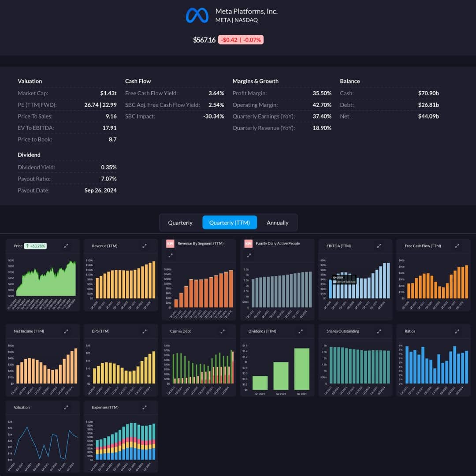This screenshot has width=476, height=476.
Task: Click the Price To Sales value 9.16
Action: pos(111,116)
